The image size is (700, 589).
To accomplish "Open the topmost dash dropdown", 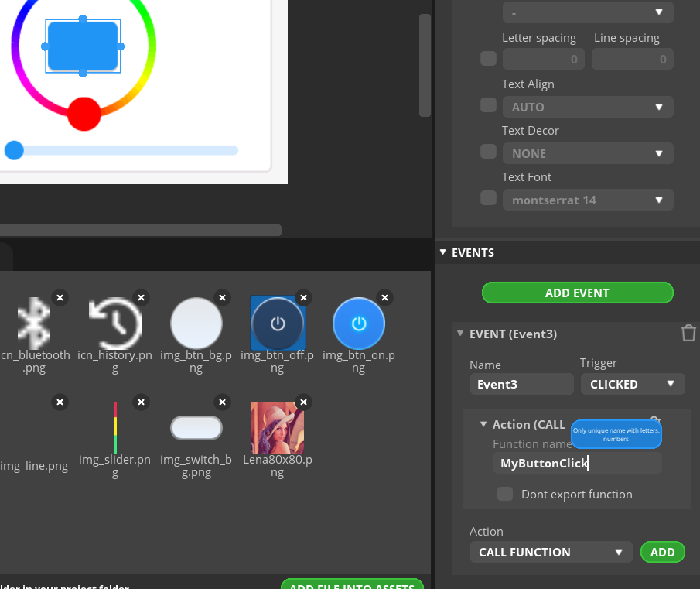I will (588, 12).
